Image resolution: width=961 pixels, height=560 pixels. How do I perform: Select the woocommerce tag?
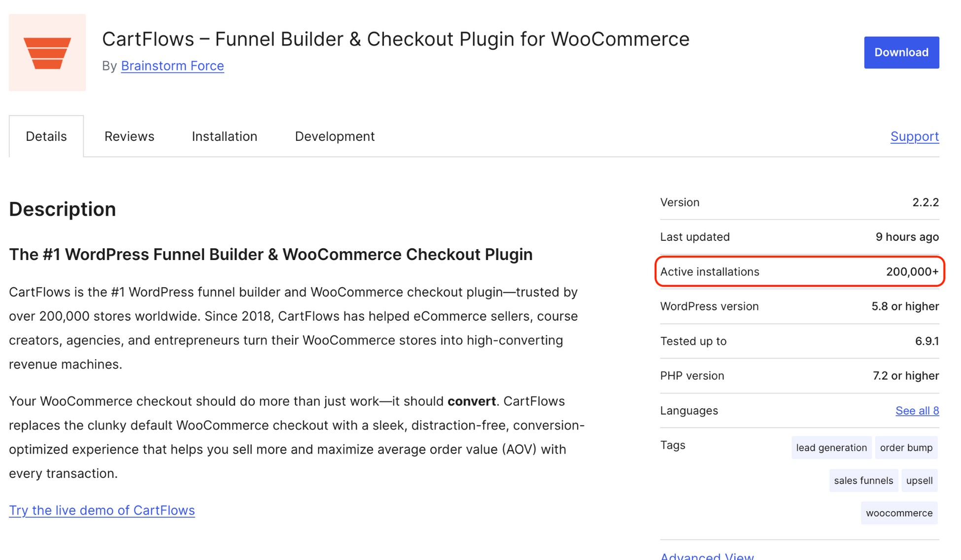[x=899, y=513]
